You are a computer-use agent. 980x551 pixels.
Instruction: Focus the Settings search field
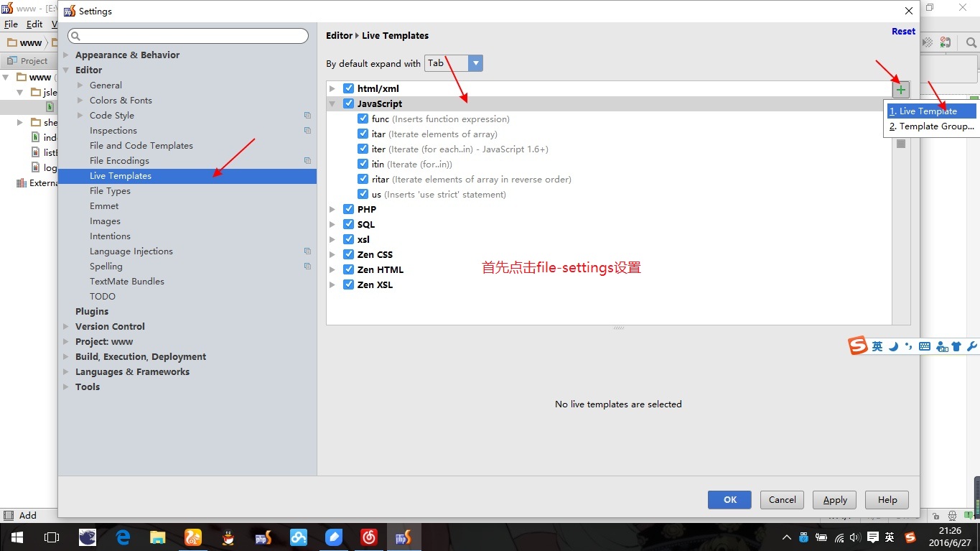(188, 35)
